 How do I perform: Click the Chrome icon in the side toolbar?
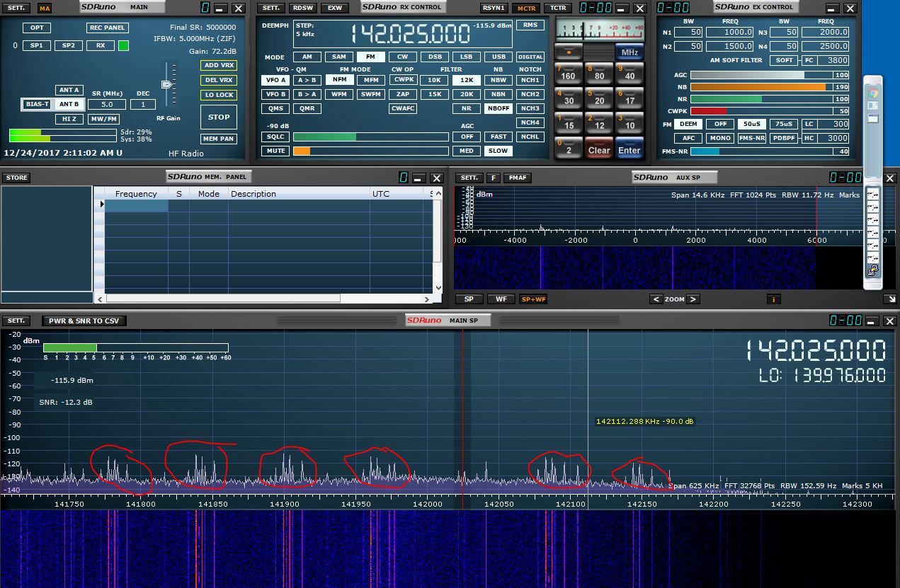tap(873, 93)
